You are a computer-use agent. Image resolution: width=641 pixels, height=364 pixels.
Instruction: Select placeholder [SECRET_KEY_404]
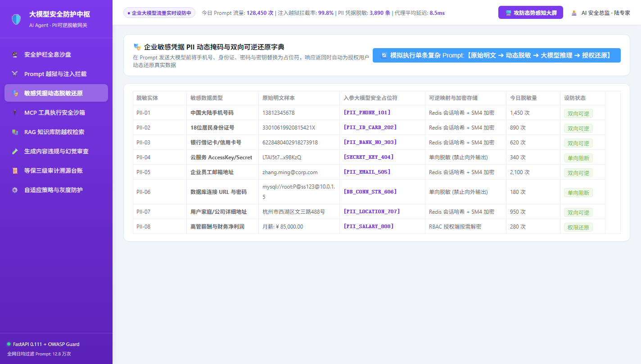tap(369, 157)
